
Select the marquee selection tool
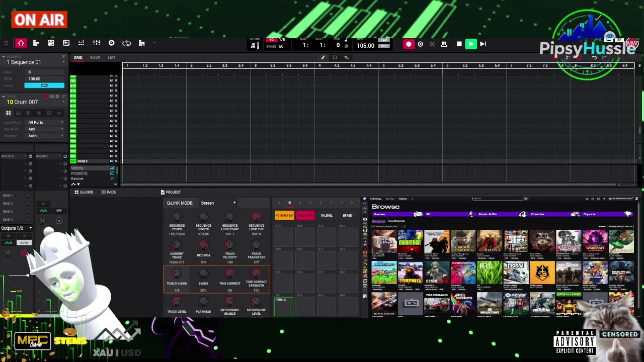coord(335,58)
